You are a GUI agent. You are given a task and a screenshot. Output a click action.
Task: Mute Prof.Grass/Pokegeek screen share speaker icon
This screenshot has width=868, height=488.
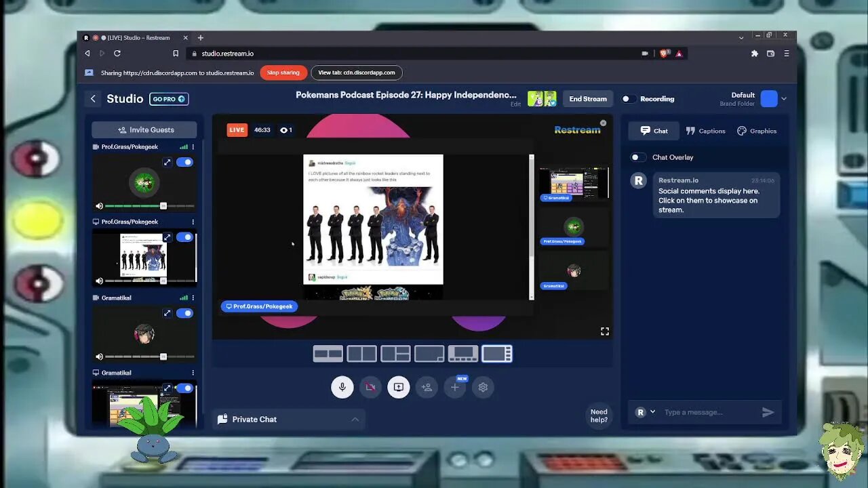(99, 281)
